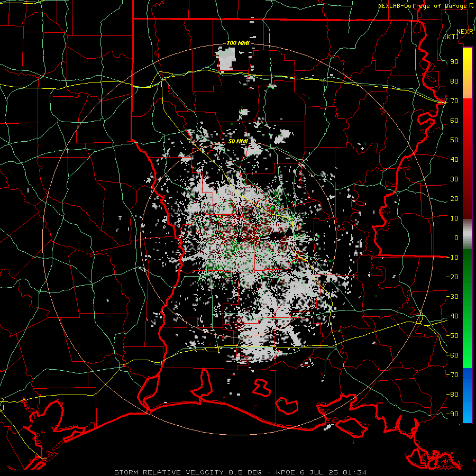
Task: Click the 90 value on velocity scale
Action: pos(454,62)
